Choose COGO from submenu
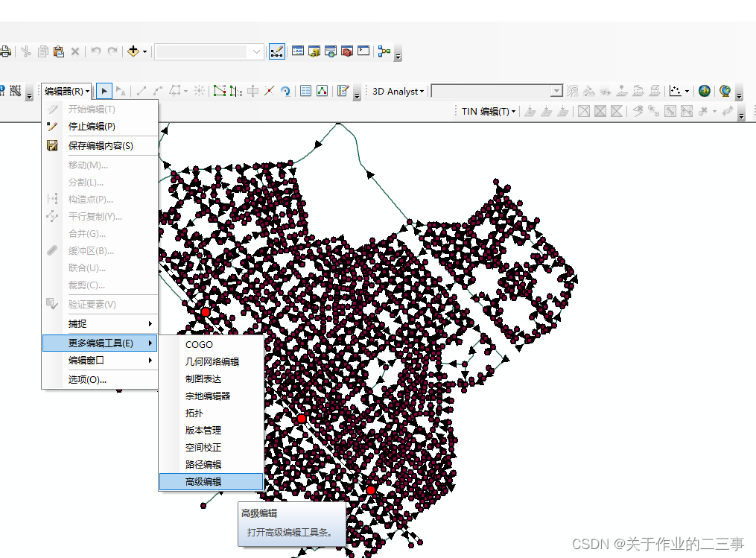Image resolution: width=756 pixels, height=558 pixels. coord(212,345)
